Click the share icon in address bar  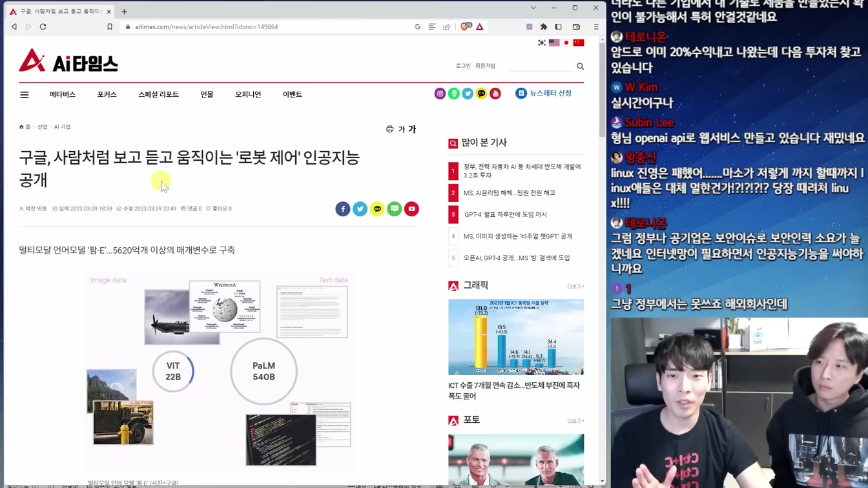[446, 27]
